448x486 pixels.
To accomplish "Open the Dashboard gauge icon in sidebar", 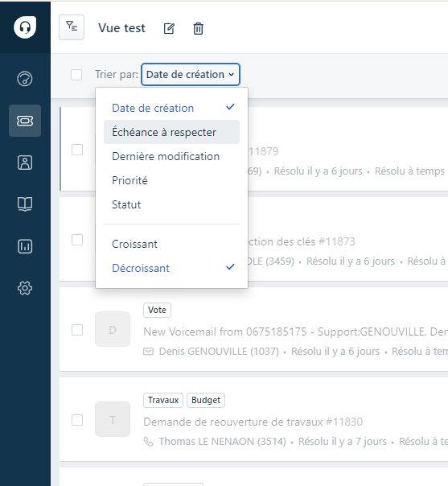I will point(25,78).
